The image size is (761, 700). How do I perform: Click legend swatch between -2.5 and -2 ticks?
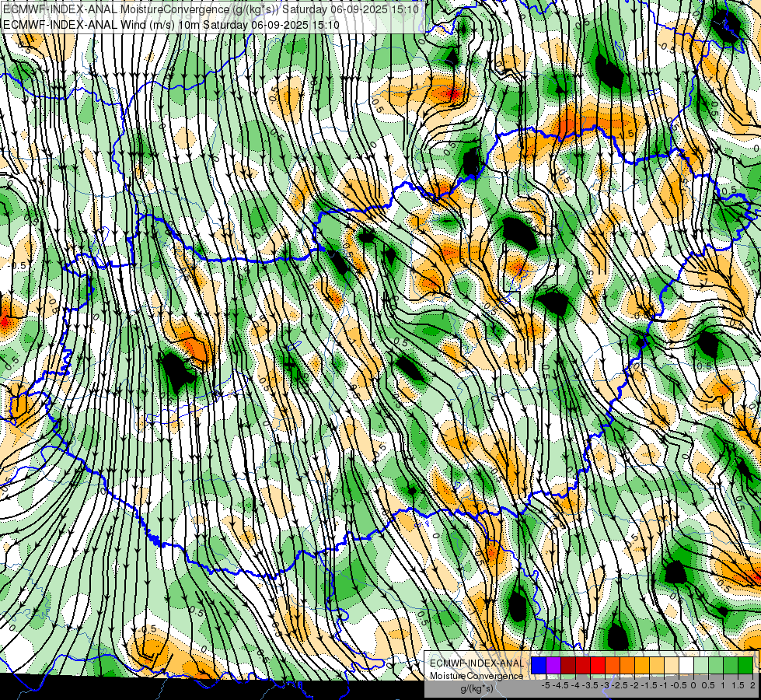627,665
